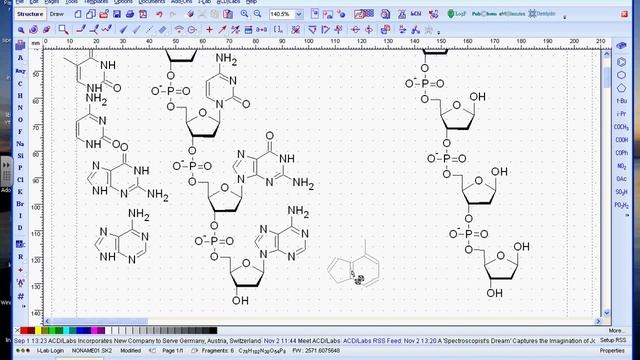Open the Periodic Table icon in left panel
Image resolution: width=640 pixels, height=360 pixels.
pyautogui.click(x=20, y=45)
